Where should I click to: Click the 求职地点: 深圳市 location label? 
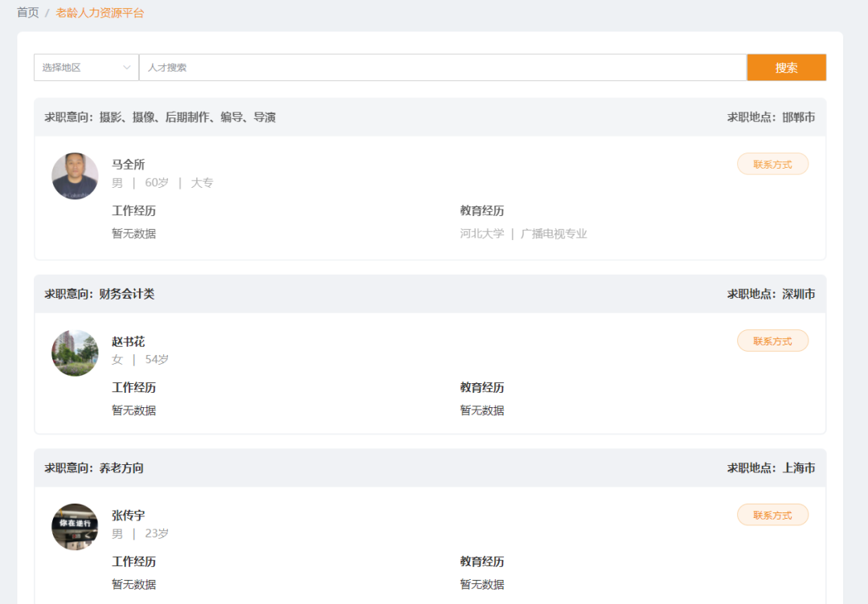coord(771,294)
